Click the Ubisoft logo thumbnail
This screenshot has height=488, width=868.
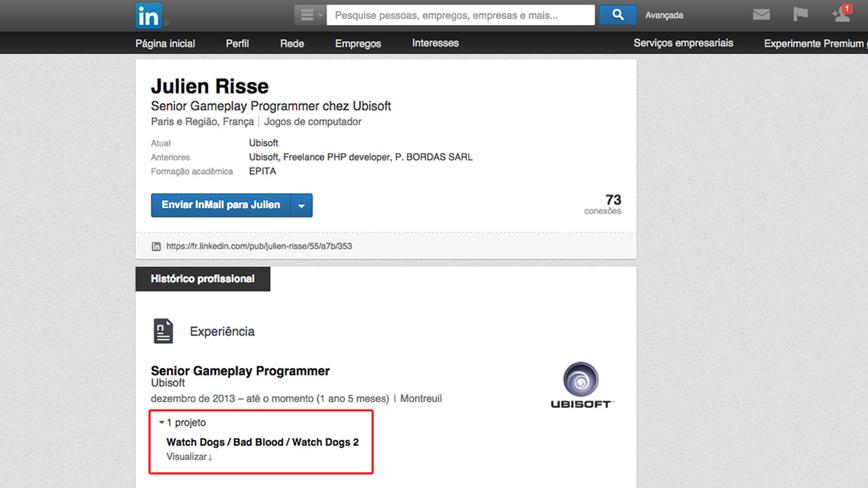tap(581, 384)
